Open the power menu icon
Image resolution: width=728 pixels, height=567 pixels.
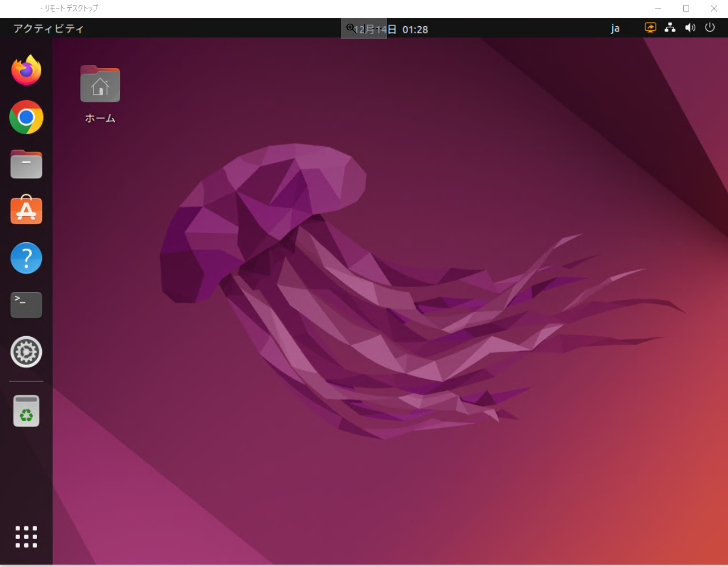tap(710, 28)
